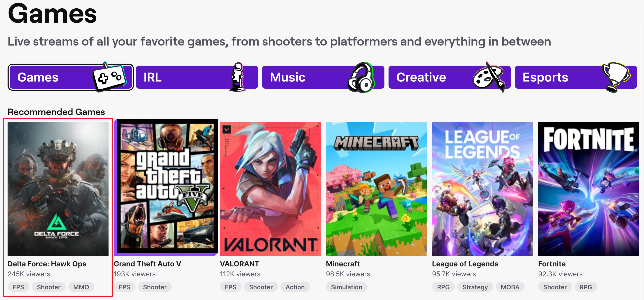Switch to the Music category tab
This screenshot has width=644, height=300.
[323, 77]
